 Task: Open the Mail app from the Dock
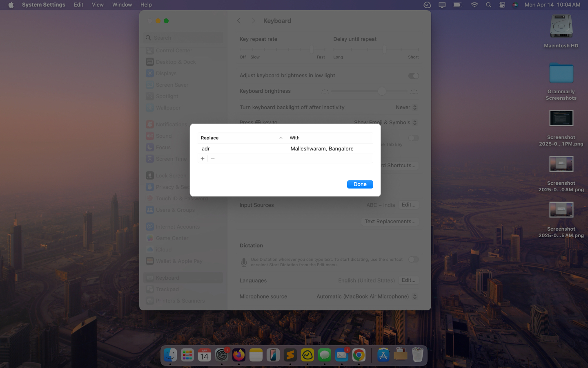(342, 355)
